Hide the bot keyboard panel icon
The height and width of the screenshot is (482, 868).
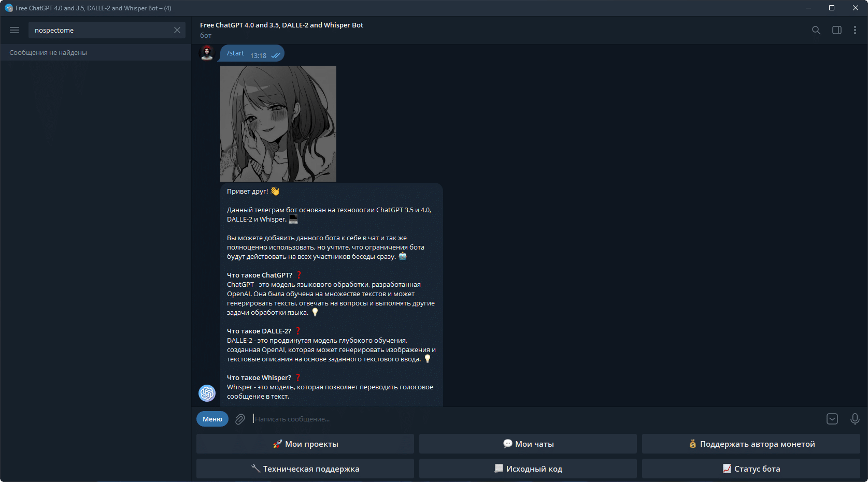(x=832, y=419)
